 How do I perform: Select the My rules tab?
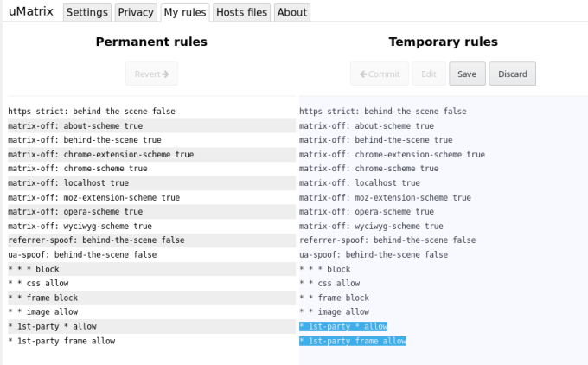click(185, 12)
